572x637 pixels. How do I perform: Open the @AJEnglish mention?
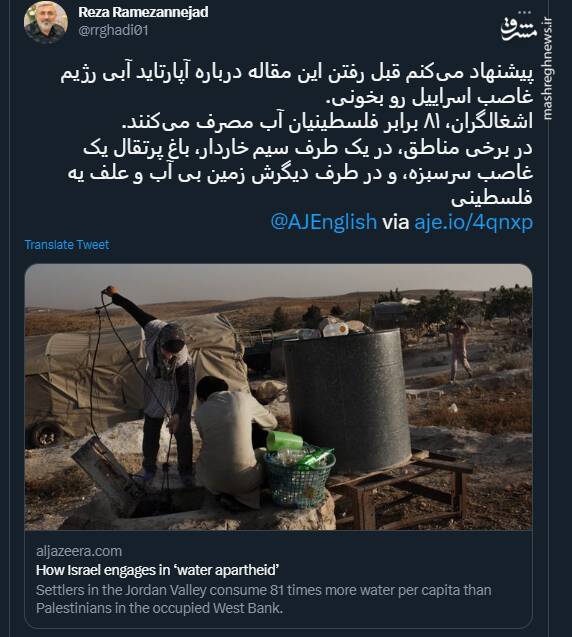pyautogui.click(x=323, y=222)
